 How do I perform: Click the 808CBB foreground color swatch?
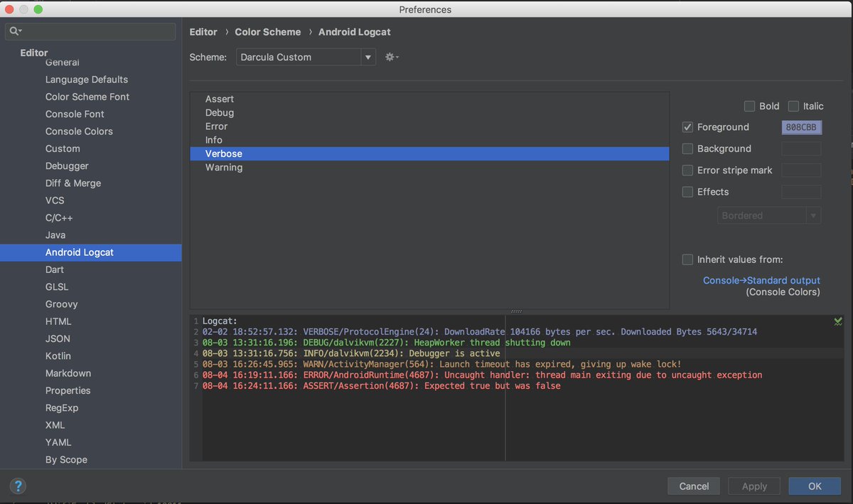pyautogui.click(x=801, y=127)
